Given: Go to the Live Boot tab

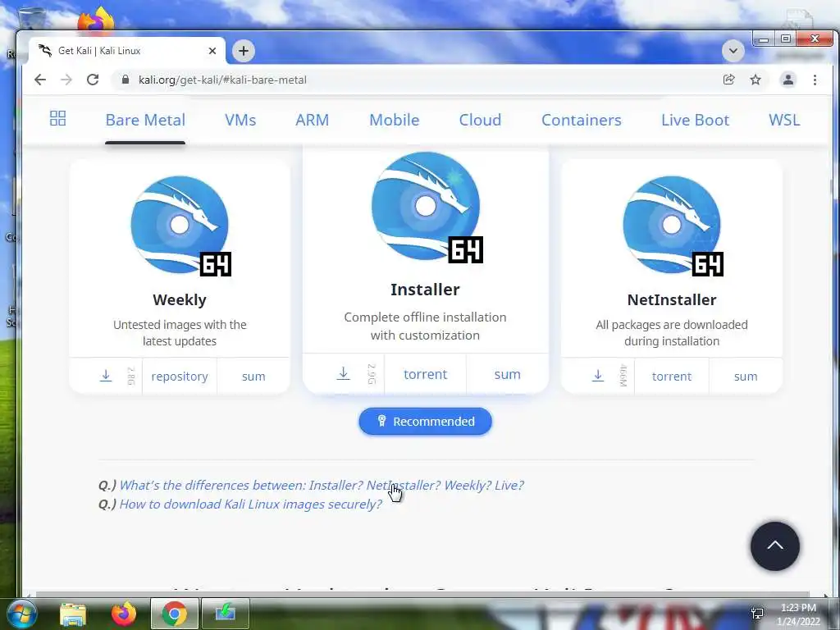Looking at the screenshot, I should pos(695,120).
